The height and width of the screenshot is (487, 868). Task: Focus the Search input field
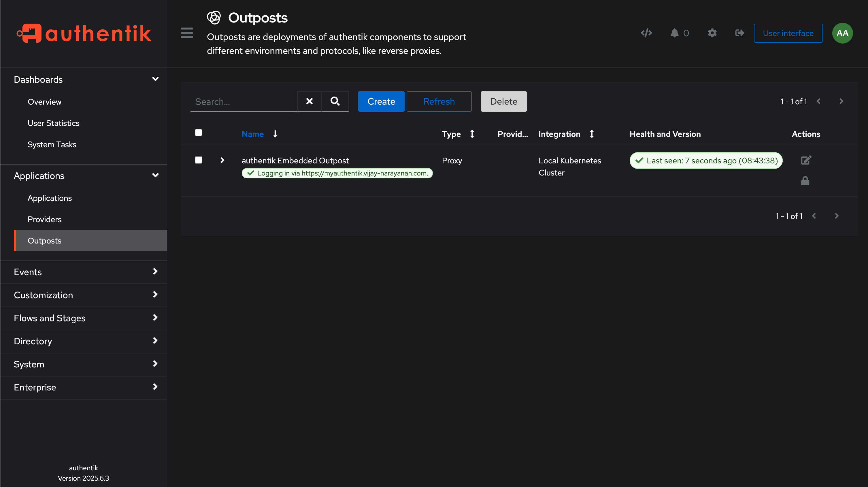(244, 101)
